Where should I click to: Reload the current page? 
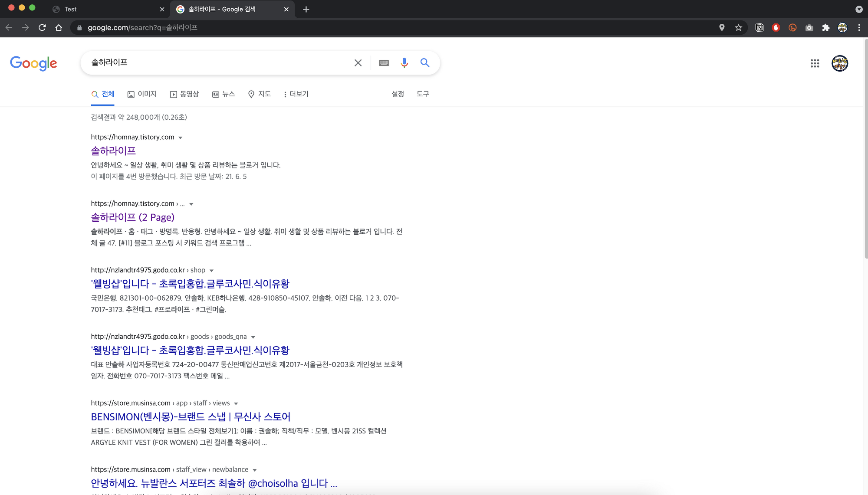pyautogui.click(x=42, y=28)
